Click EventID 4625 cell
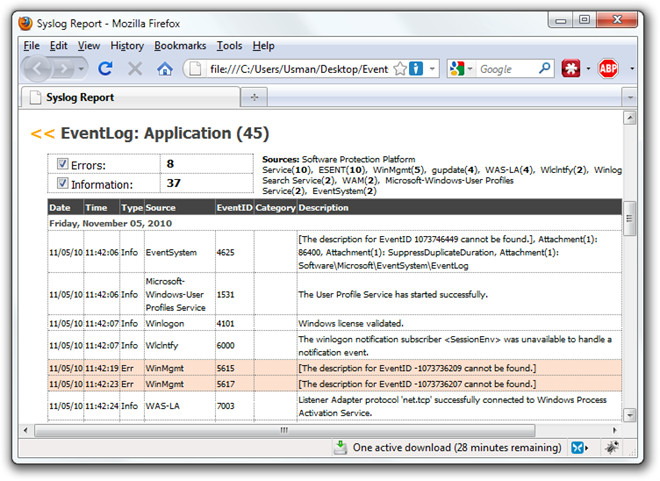Screen dimensions: 660x481 (234, 252)
